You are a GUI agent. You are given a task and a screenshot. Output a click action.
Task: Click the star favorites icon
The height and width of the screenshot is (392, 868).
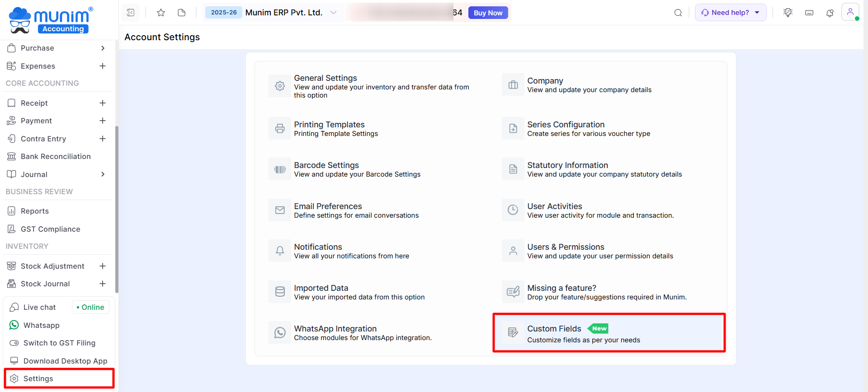(161, 13)
